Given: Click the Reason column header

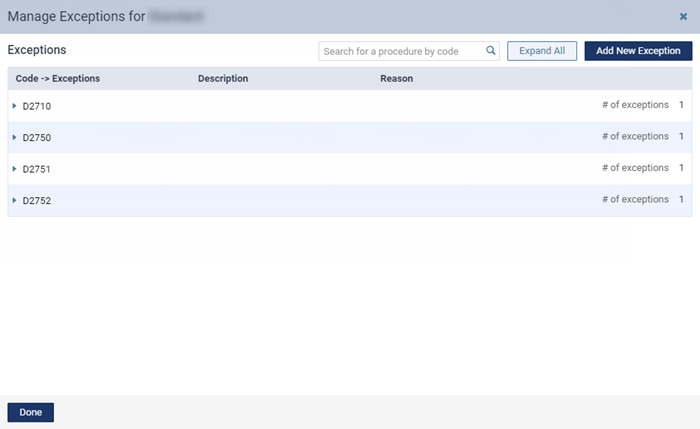Looking at the screenshot, I should [396, 79].
